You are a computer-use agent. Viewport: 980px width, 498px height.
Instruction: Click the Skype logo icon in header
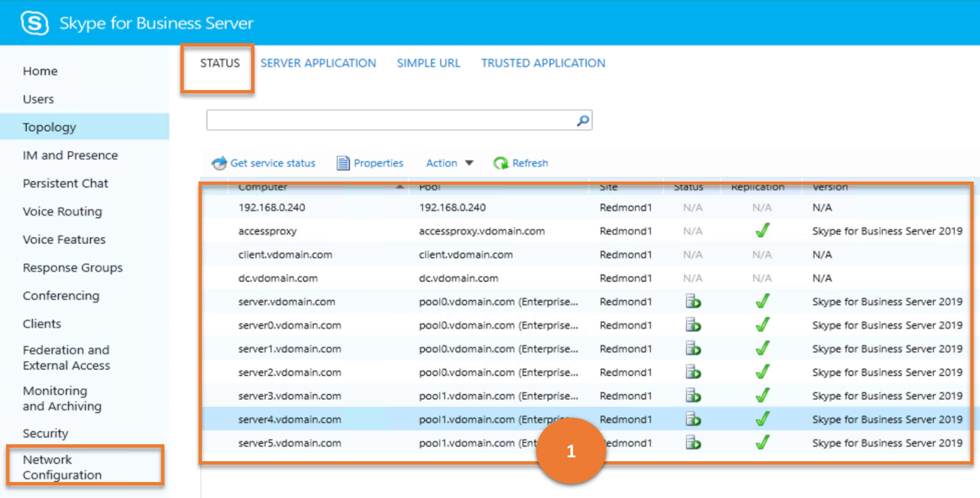coord(35,23)
